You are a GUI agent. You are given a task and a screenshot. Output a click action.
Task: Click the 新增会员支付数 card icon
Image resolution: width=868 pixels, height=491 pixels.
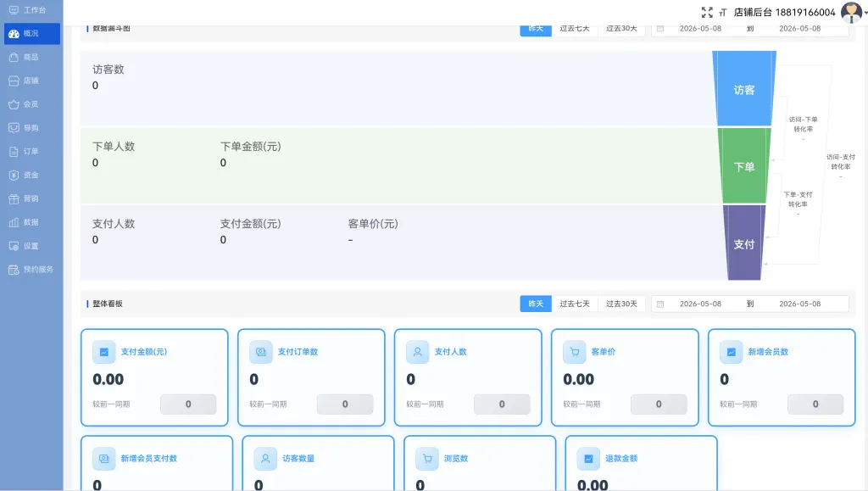(x=104, y=459)
